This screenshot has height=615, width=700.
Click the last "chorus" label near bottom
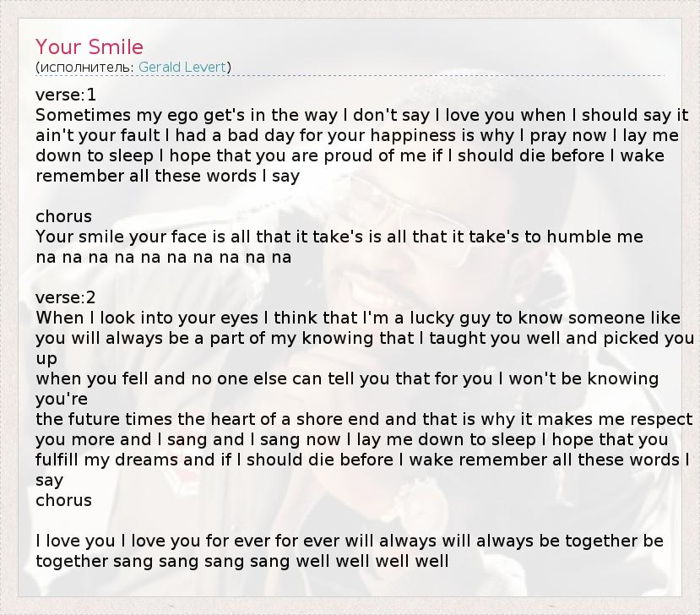pyautogui.click(x=63, y=500)
